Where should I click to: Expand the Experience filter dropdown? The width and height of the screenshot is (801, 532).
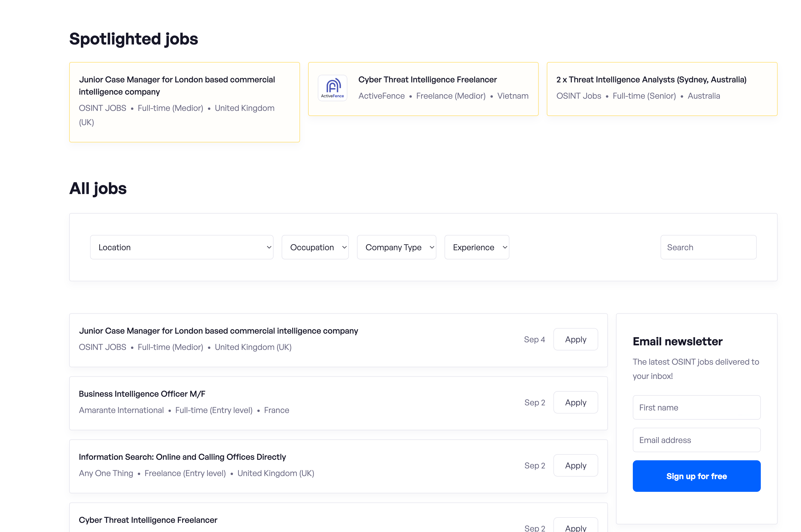[477, 247]
